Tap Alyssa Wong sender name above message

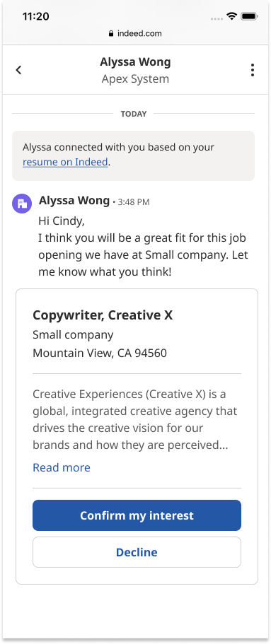74,201
